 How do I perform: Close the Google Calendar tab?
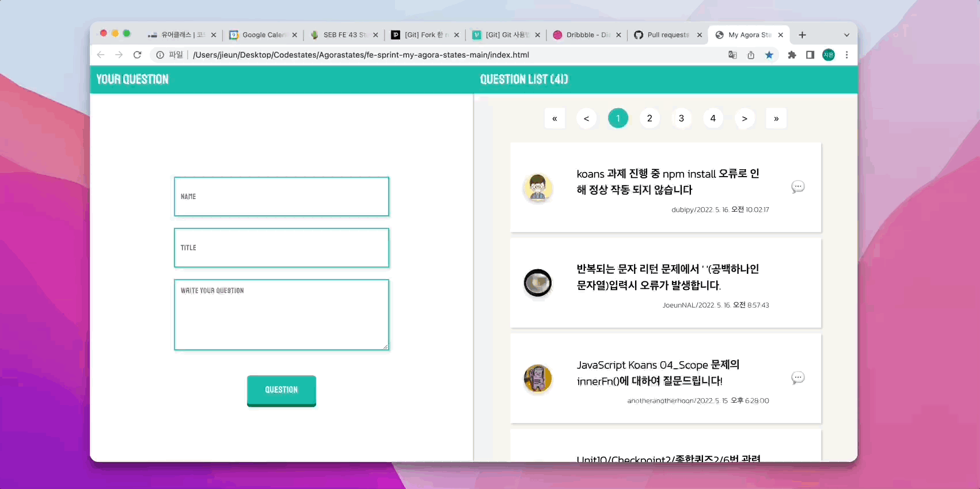point(295,35)
